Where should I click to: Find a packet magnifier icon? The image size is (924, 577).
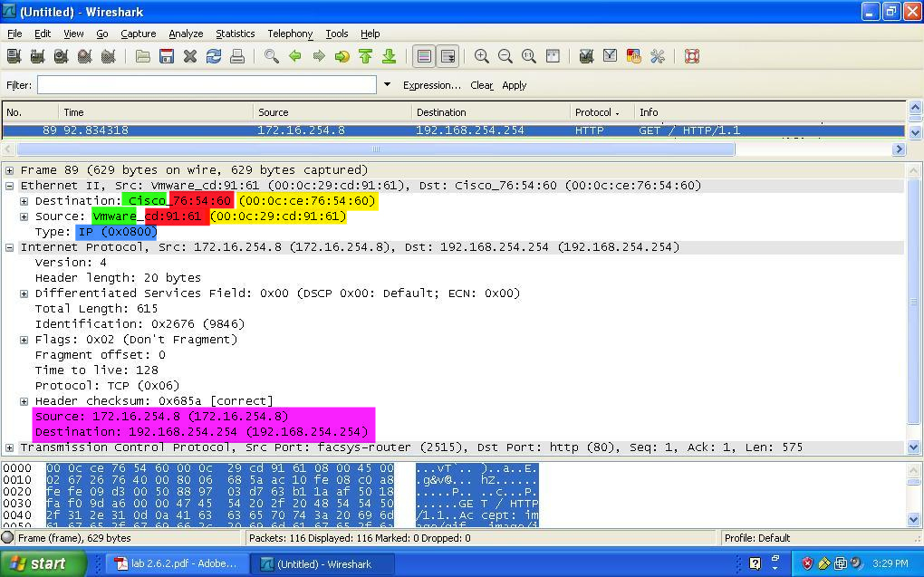(x=272, y=56)
